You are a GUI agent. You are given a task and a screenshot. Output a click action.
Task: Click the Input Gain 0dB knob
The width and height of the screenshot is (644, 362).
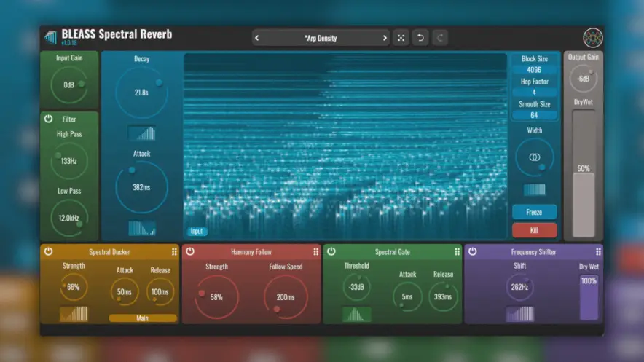coord(69,85)
